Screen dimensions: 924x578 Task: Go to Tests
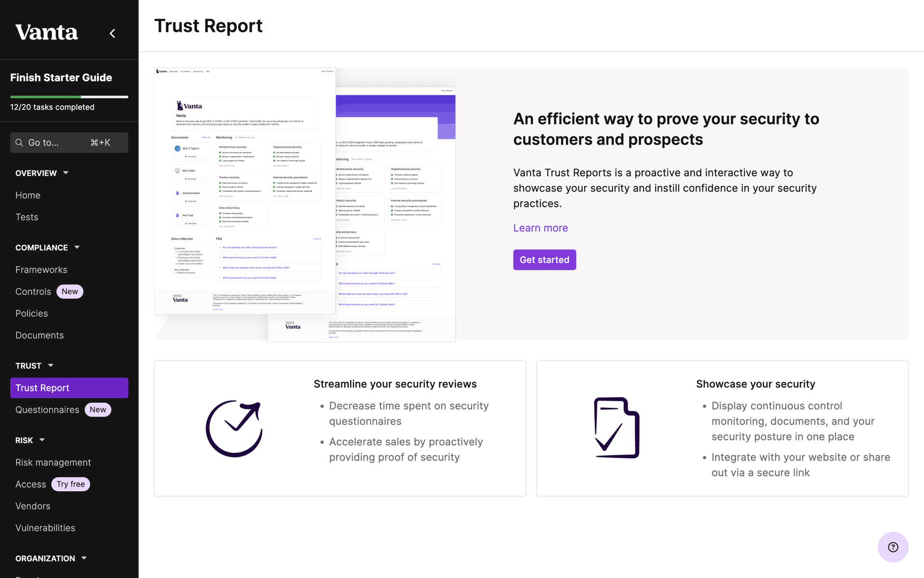click(x=26, y=217)
